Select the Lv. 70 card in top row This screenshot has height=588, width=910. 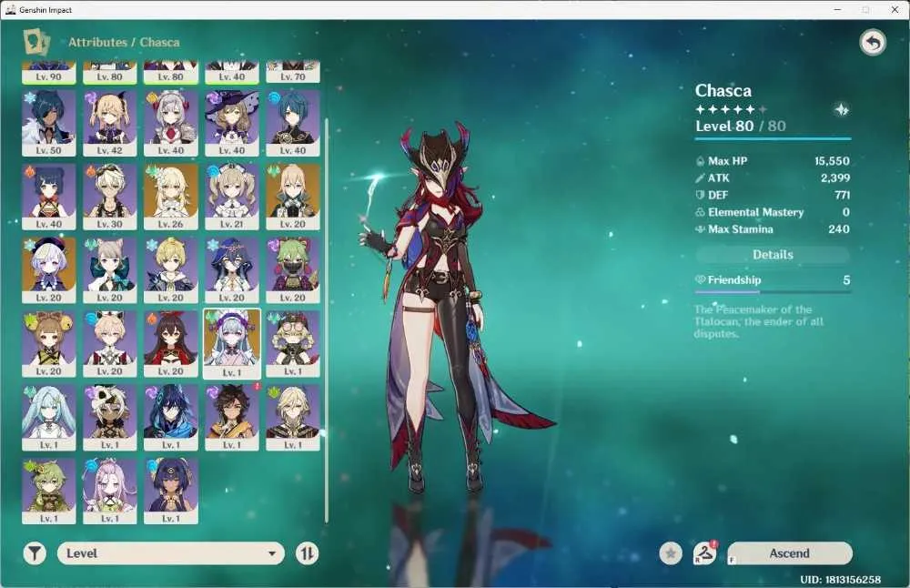click(292, 72)
